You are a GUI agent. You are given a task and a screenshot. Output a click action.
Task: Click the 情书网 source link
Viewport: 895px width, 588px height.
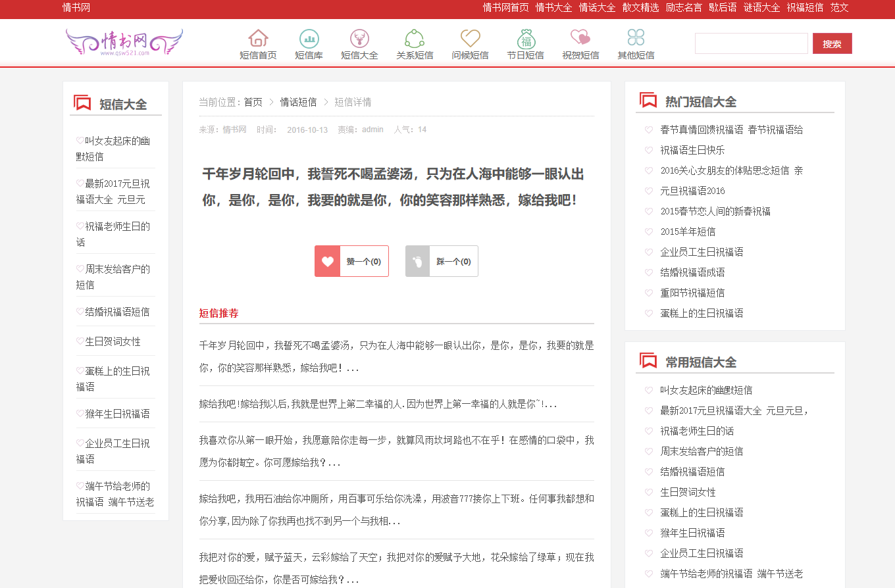pos(234,130)
